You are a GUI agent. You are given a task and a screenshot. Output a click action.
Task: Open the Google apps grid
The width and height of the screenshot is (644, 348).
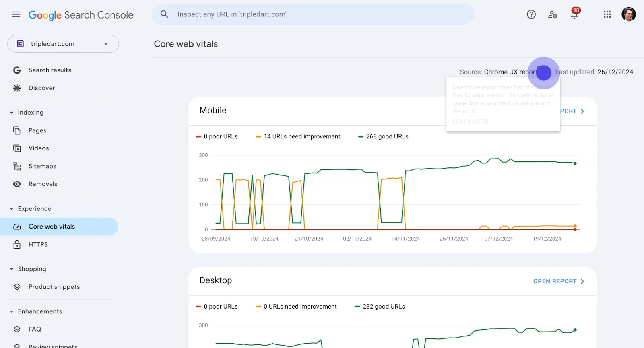pyautogui.click(x=607, y=14)
